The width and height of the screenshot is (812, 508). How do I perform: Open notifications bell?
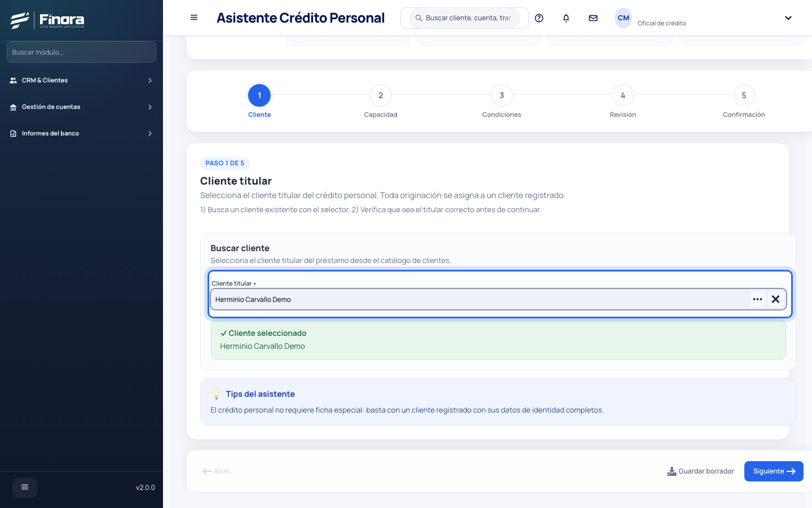[x=566, y=18]
